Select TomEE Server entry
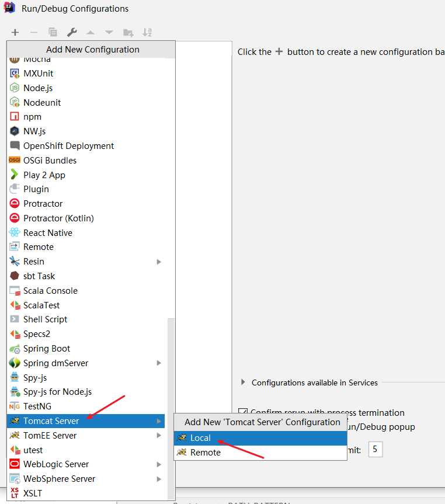Image resolution: width=445 pixels, height=504 pixels. (x=85, y=435)
